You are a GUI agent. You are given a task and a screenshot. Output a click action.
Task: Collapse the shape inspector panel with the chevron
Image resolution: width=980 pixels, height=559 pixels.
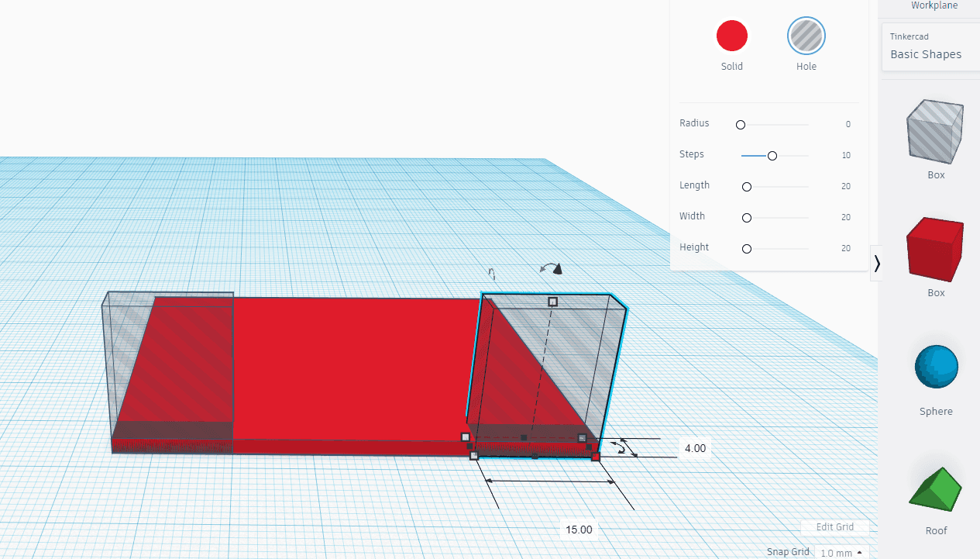877,264
